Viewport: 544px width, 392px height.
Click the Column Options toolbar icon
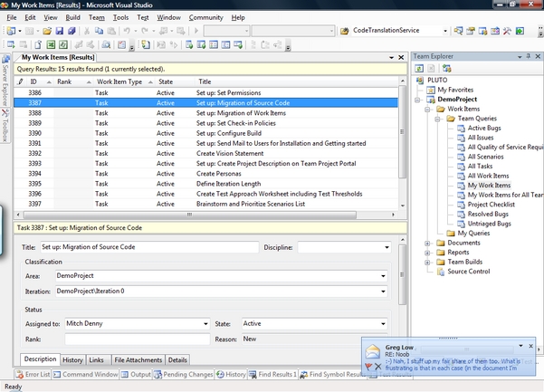click(x=121, y=44)
